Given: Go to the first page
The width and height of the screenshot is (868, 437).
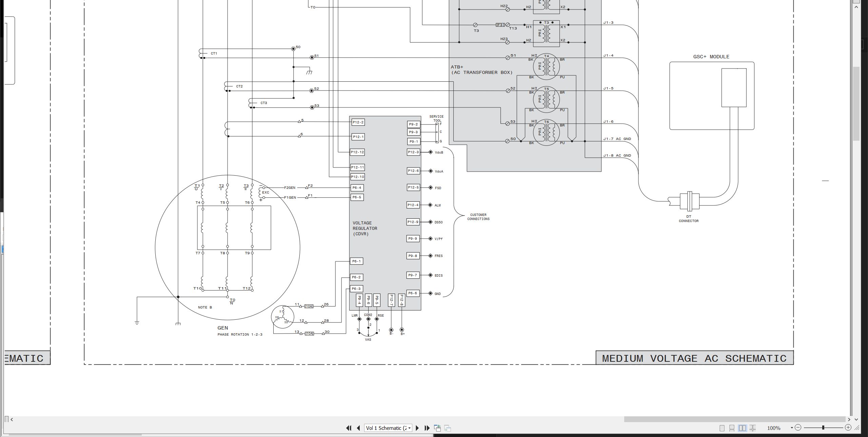Looking at the screenshot, I should pyautogui.click(x=349, y=428).
